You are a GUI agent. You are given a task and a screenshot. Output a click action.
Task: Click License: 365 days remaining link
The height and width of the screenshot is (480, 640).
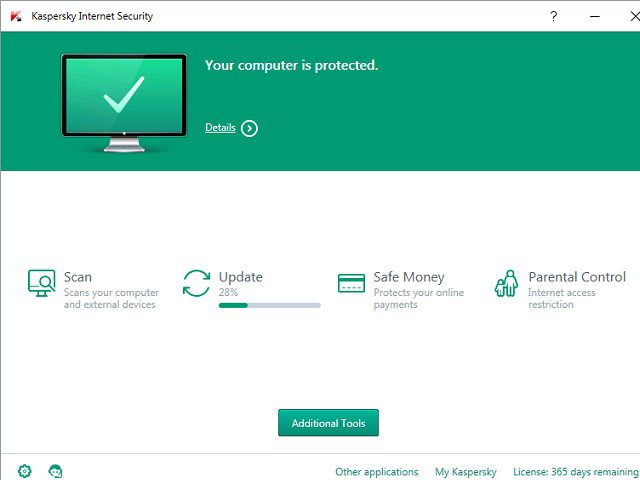(x=576, y=472)
